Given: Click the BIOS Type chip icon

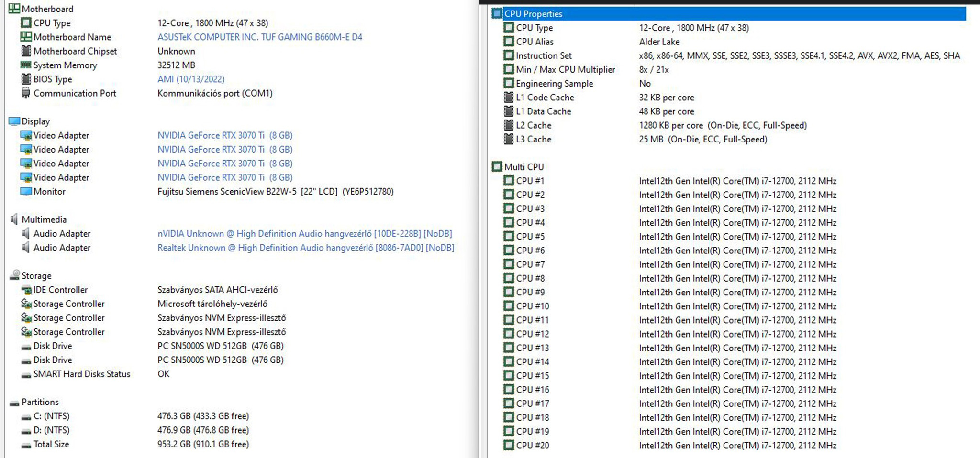Looking at the screenshot, I should [26, 79].
